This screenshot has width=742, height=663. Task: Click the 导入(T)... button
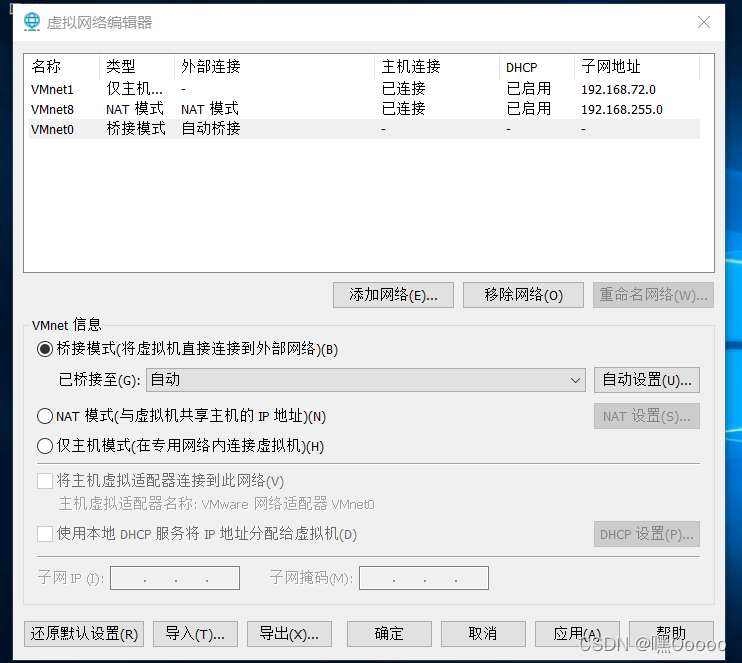pyautogui.click(x=195, y=634)
